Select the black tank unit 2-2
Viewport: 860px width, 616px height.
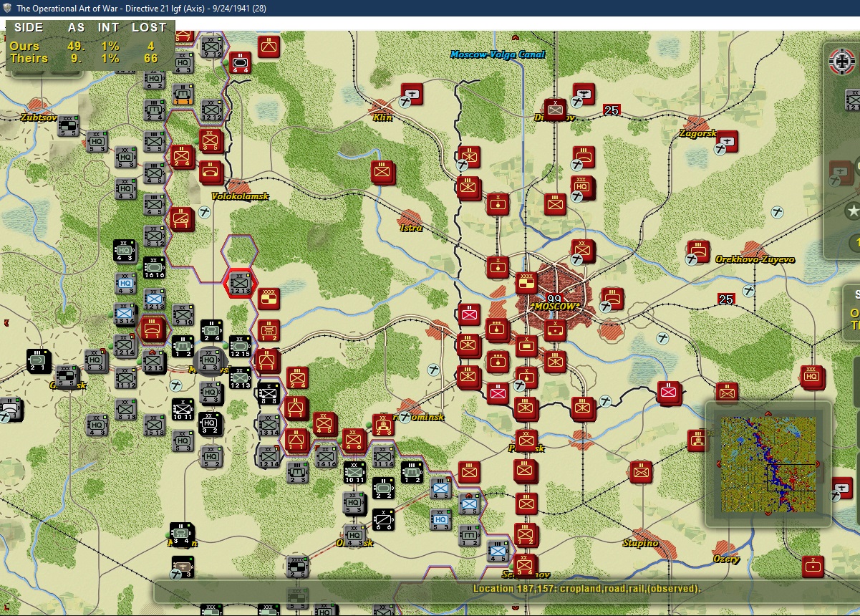(x=383, y=488)
